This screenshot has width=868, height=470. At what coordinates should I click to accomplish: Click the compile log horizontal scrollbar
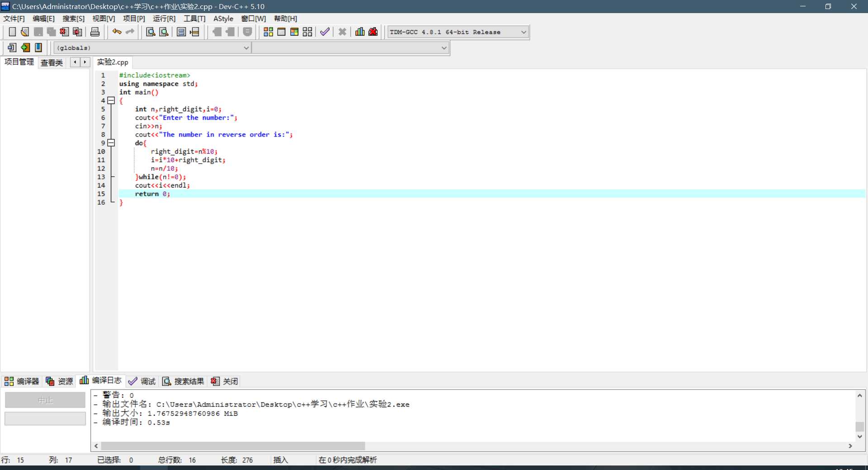(232, 446)
